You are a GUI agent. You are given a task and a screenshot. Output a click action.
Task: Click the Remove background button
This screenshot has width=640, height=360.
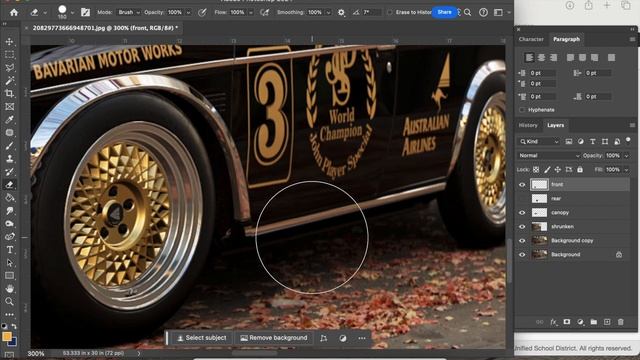pyautogui.click(x=274, y=338)
